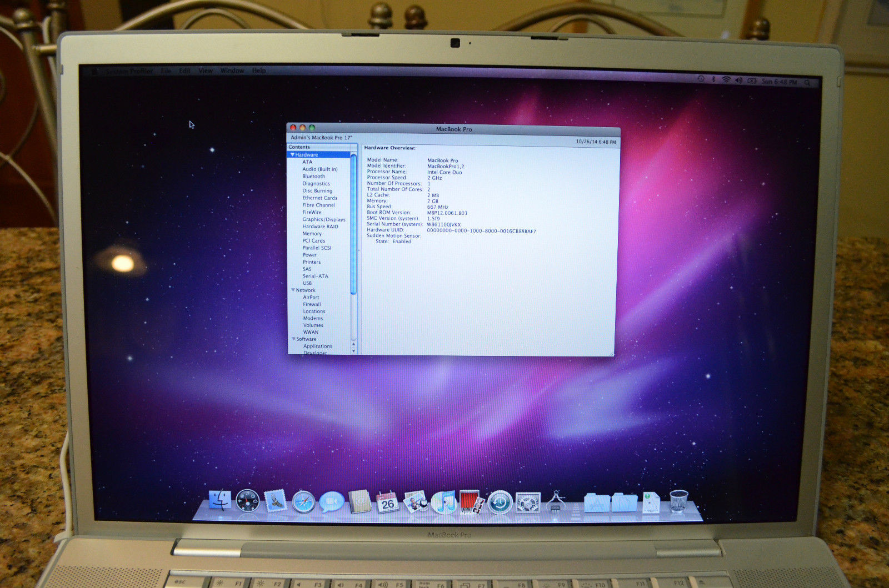Open iTunes music note icon
The width and height of the screenshot is (889, 588).
tap(443, 502)
